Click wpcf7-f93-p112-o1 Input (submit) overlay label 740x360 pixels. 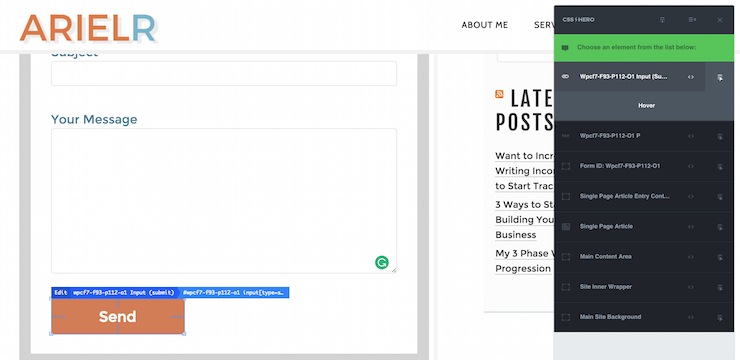tap(124, 293)
